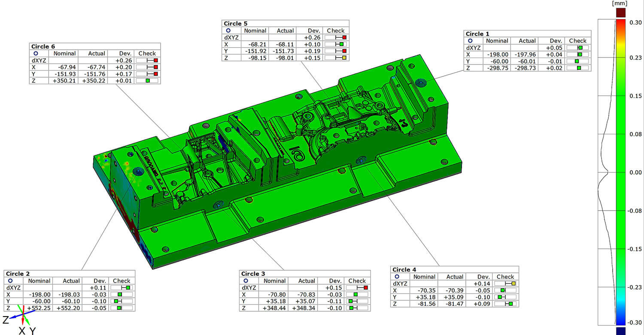Click the circle icon in Circle 4 table
Screen dimensions: 644x335
pyautogui.click(x=396, y=277)
